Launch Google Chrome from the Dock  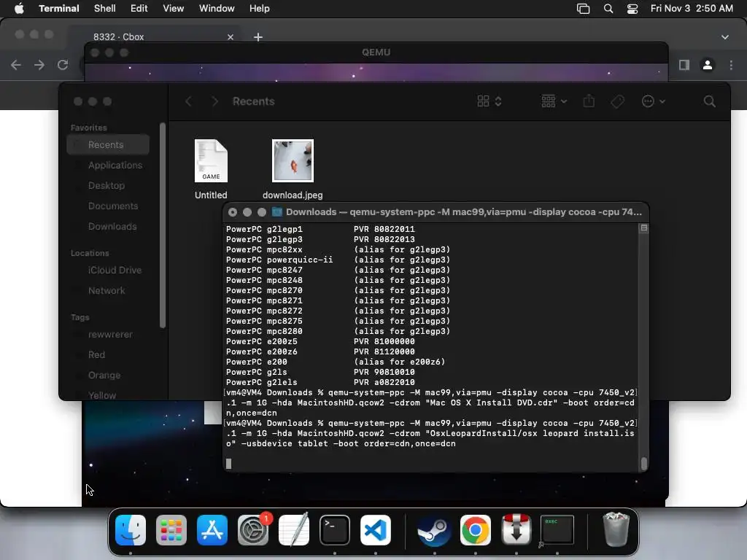pyautogui.click(x=476, y=530)
